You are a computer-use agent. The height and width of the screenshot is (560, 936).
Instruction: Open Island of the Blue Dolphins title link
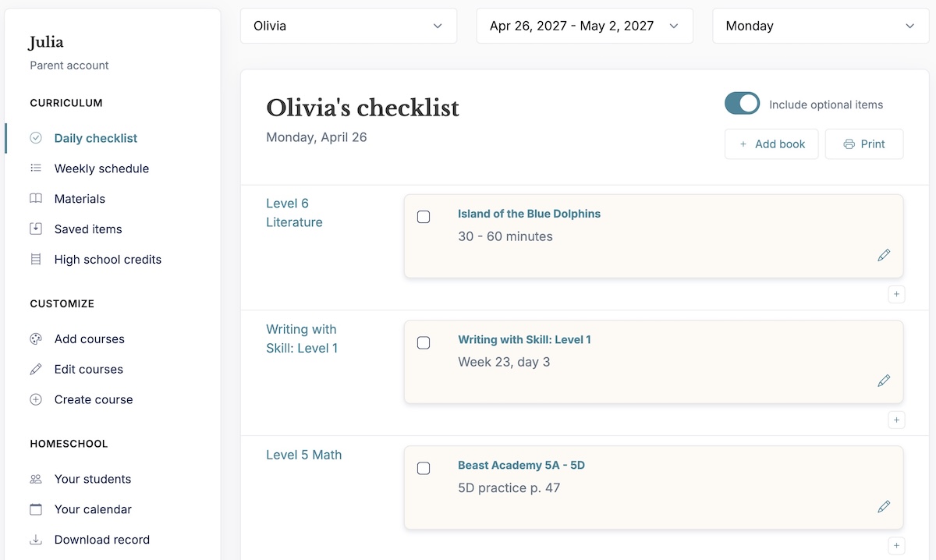click(529, 214)
